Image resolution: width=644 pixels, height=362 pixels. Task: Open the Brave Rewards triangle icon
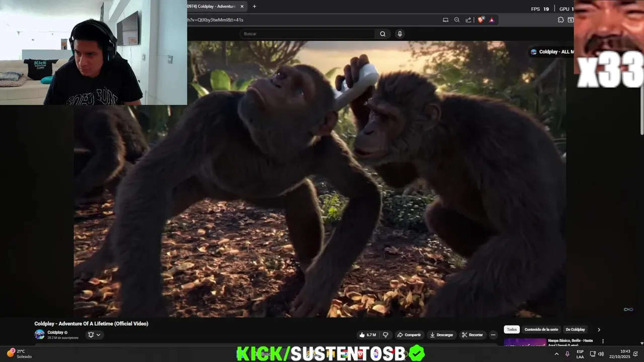(492, 20)
